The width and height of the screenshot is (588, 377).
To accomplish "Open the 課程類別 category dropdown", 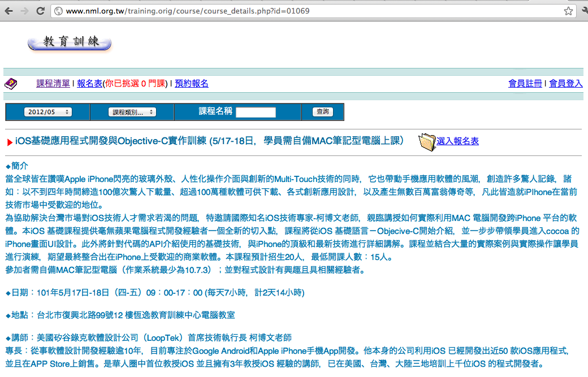I will 132,112.
